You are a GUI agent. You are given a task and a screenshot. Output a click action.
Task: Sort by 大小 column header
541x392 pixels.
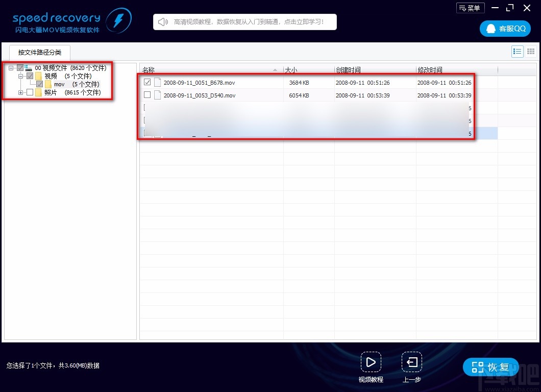[309, 70]
